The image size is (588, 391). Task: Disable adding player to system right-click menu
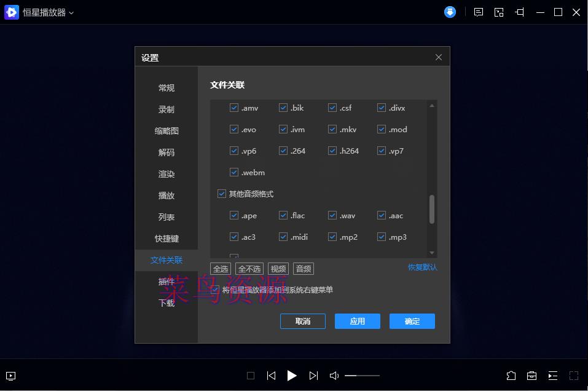pos(214,290)
